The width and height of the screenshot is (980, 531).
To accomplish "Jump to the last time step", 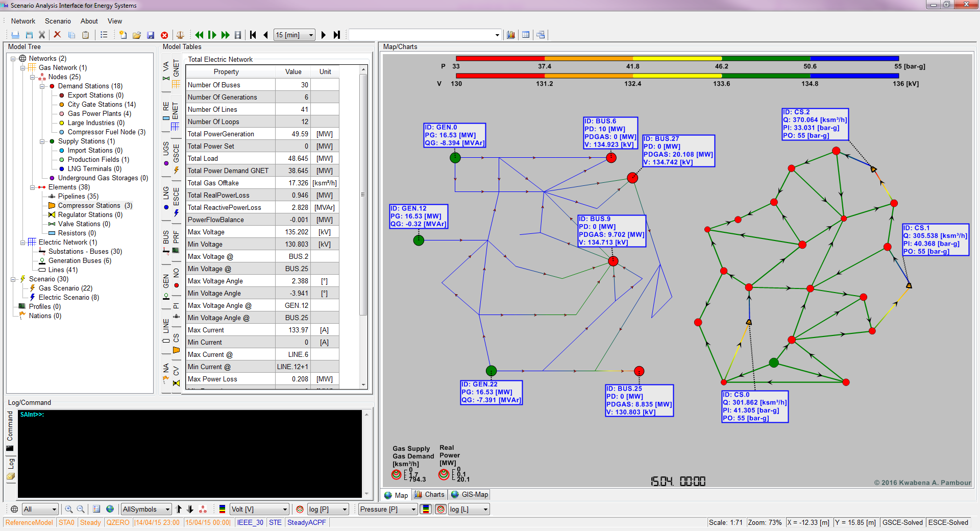I will [337, 35].
